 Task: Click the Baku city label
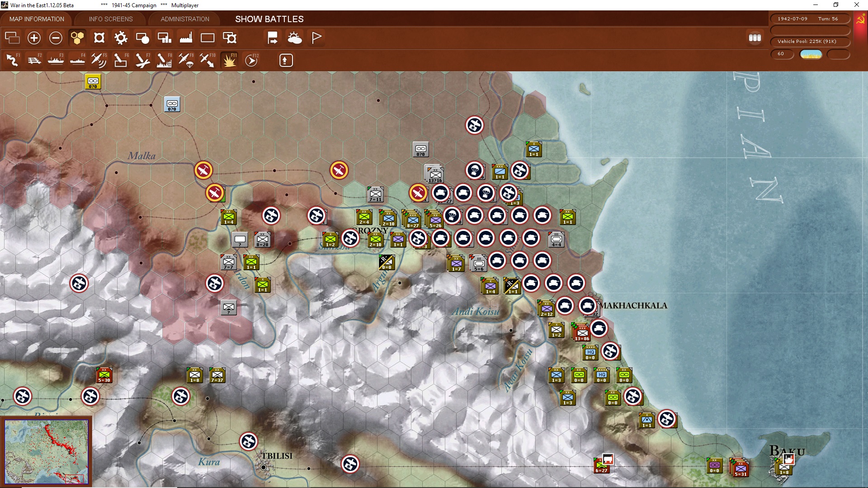coord(787,450)
